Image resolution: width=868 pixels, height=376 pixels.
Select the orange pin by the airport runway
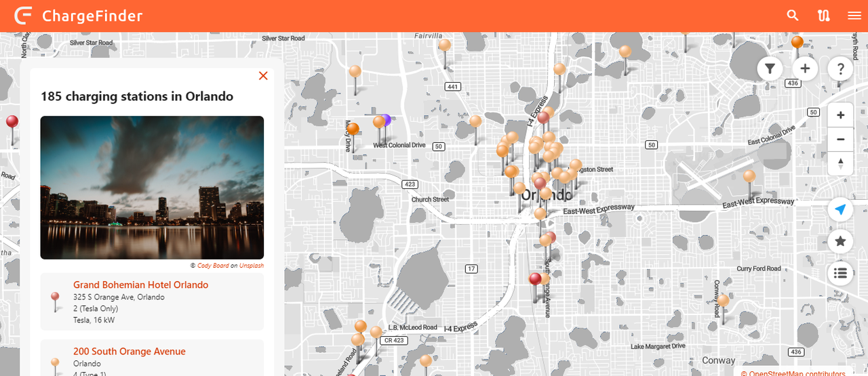tap(749, 176)
